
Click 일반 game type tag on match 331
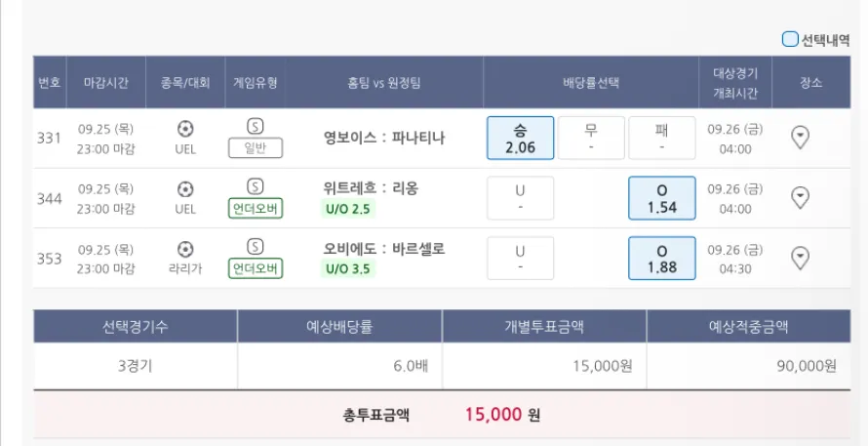pyautogui.click(x=256, y=148)
